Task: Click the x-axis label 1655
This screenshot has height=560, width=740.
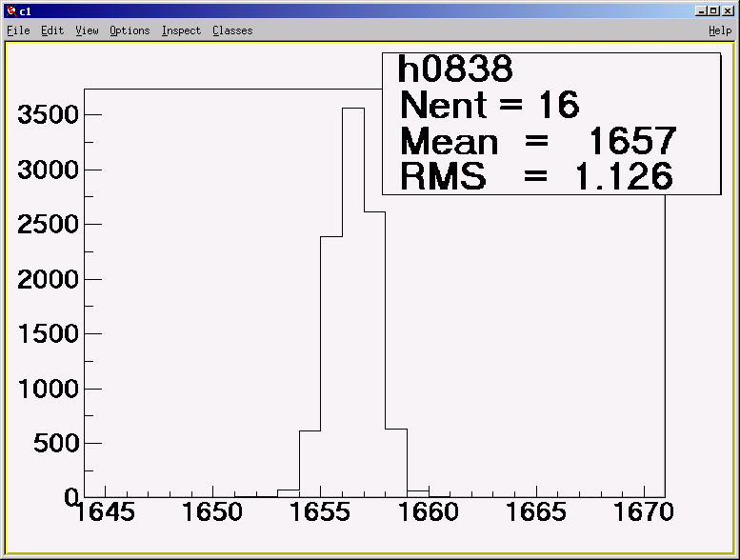Action: point(320,511)
